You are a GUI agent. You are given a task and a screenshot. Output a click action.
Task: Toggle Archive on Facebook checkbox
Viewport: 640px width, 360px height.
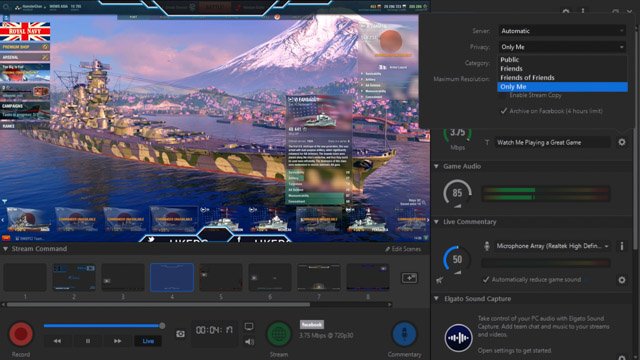tap(504, 111)
